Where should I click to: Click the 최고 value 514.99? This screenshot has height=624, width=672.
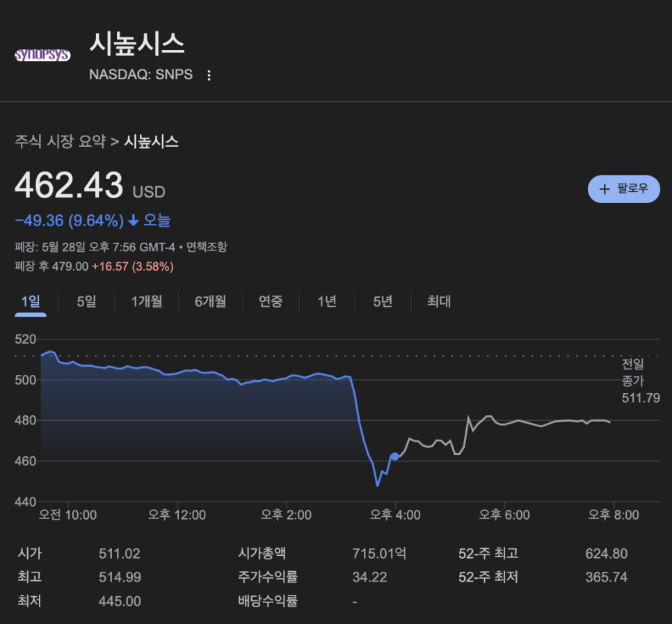(120, 577)
